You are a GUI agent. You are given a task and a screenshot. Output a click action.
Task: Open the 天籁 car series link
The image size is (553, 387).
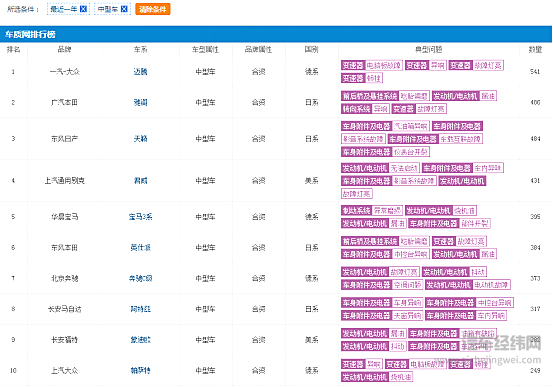click(x=140, y=139)
